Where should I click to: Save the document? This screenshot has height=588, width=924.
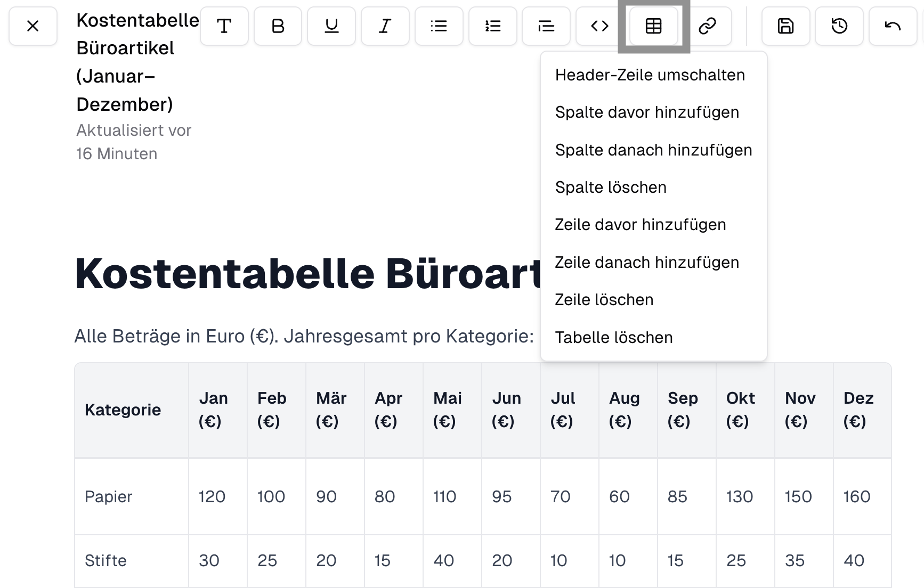[x=785, y=26]
